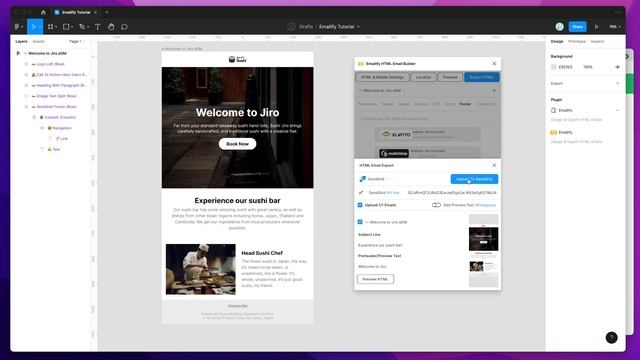Toggle the Upload 1/1 Emails checkbox
Screen dimensions: 640x360
tap(360, 205)
